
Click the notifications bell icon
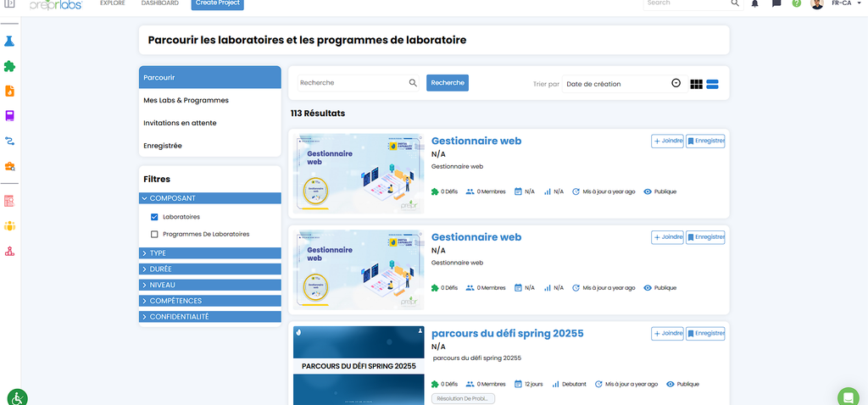tap(754, 3)
